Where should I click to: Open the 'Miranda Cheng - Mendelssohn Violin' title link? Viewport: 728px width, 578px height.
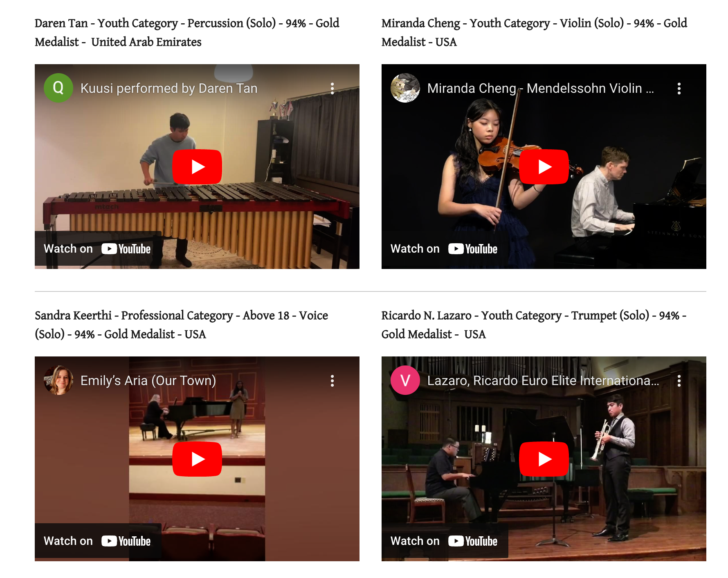541,88
